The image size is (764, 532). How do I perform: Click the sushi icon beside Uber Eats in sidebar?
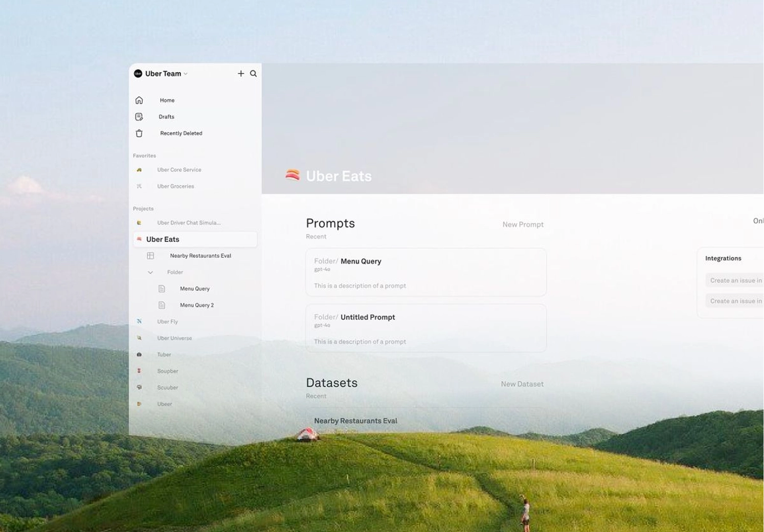(139, 239)
